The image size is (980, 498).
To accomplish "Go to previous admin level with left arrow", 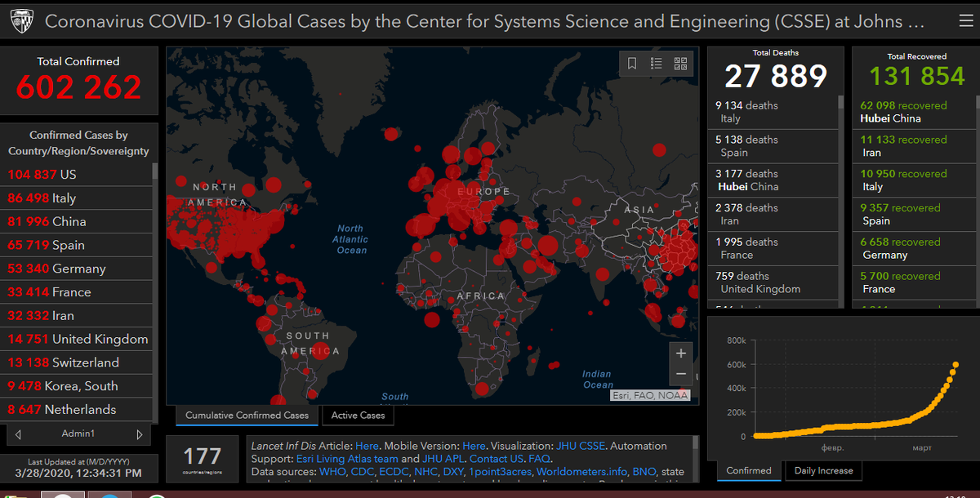I will 18,434.
